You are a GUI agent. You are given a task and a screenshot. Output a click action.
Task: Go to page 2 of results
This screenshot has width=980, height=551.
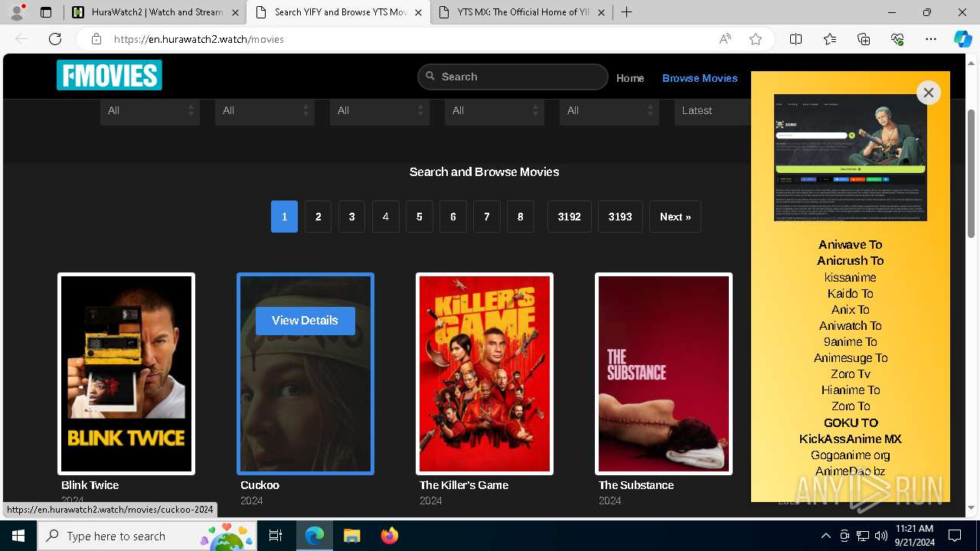(x=318, y=217)
